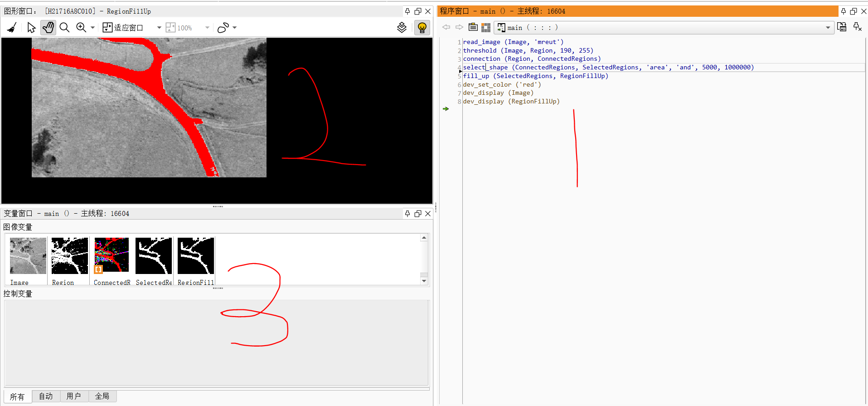This screenshot has width=868, height=406.
Task: Click the image variables scrollbar up arrow
Action: (424, 238)
